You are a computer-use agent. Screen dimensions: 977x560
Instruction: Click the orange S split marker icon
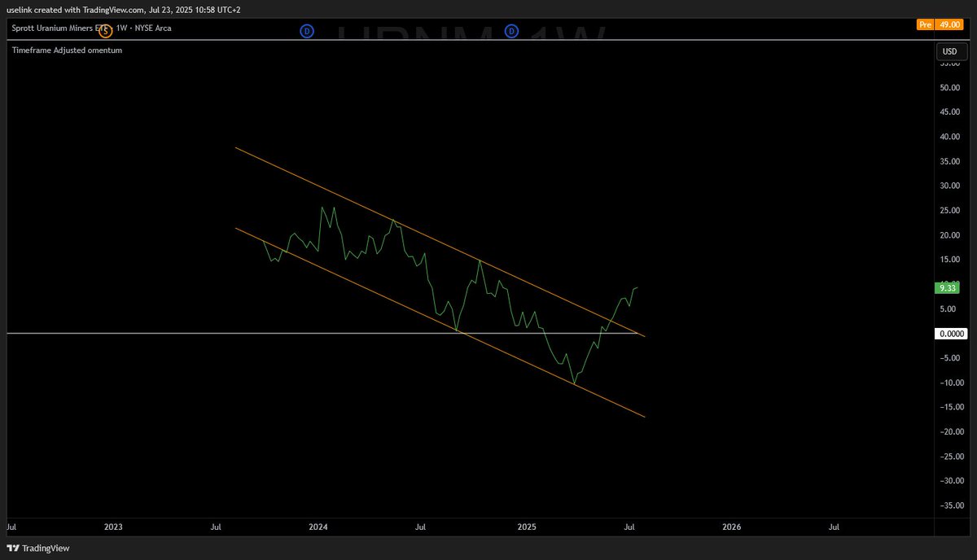click(x=105, y=32)
